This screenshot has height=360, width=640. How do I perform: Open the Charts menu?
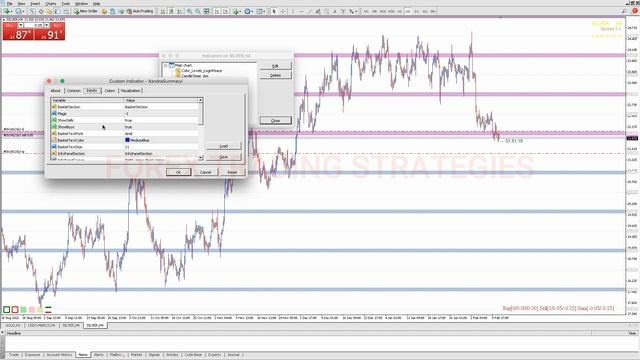click(x=51, y=4)
